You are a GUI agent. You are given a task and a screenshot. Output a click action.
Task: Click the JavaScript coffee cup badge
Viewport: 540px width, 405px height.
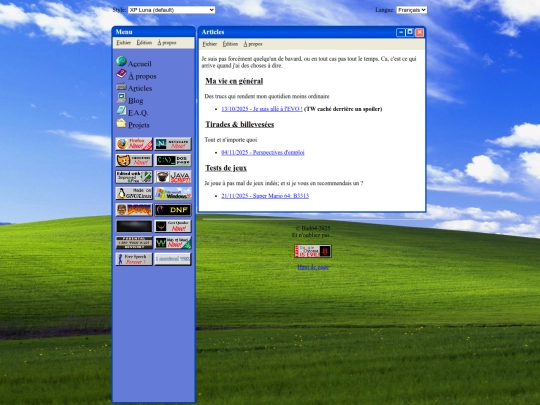[x=173, y=177]
